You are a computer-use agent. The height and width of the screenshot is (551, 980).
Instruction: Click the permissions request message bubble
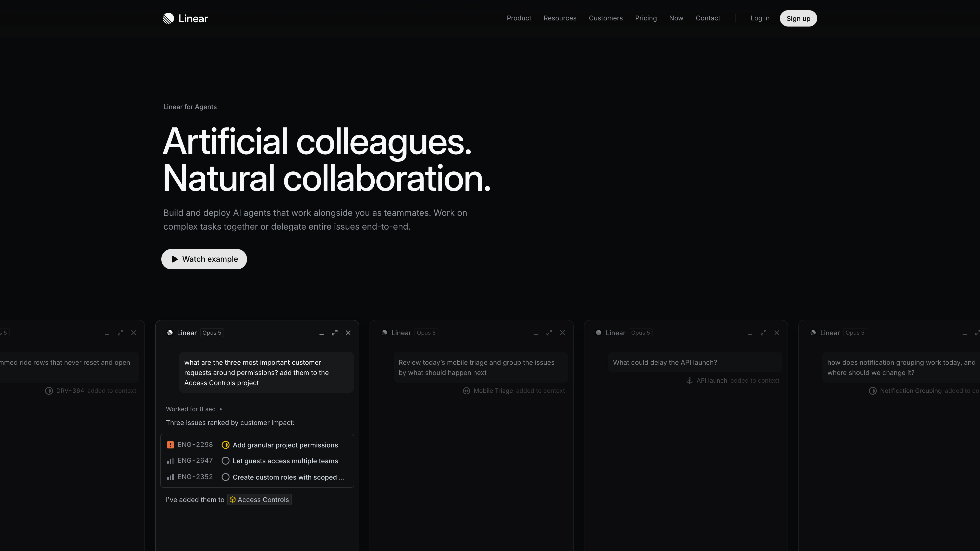click(x=266, y=373)
